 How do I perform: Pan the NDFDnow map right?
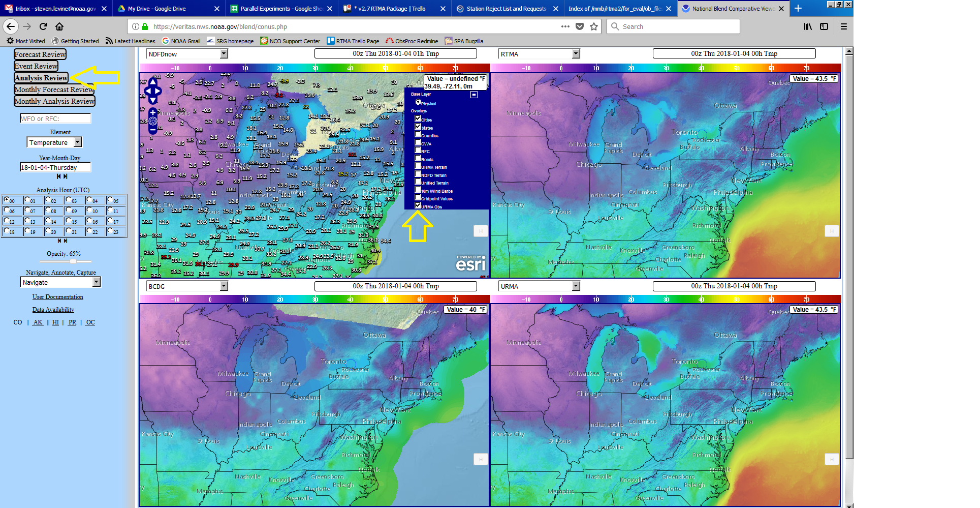click(x=159, y=91)
